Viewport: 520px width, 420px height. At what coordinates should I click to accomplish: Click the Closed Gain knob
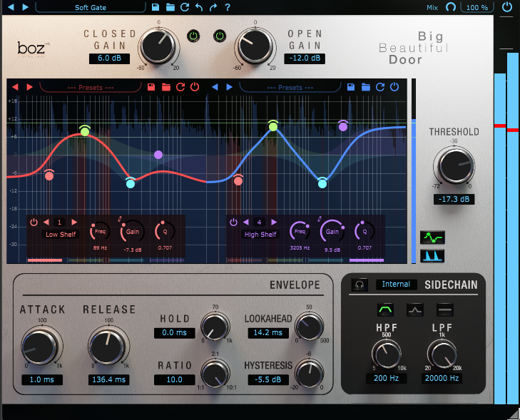(x=158, y=46)
